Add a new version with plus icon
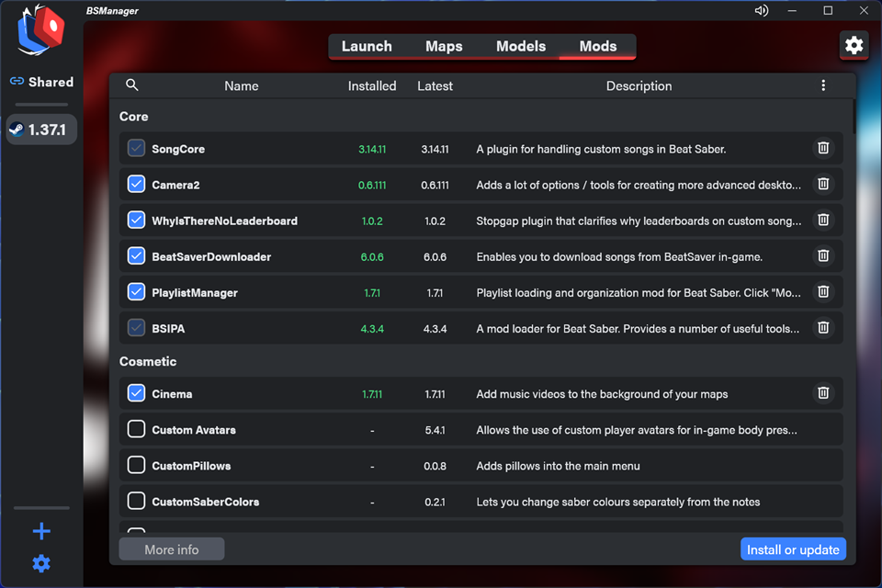The width and height of the screenshot is (882, 588). click(41, 531)
